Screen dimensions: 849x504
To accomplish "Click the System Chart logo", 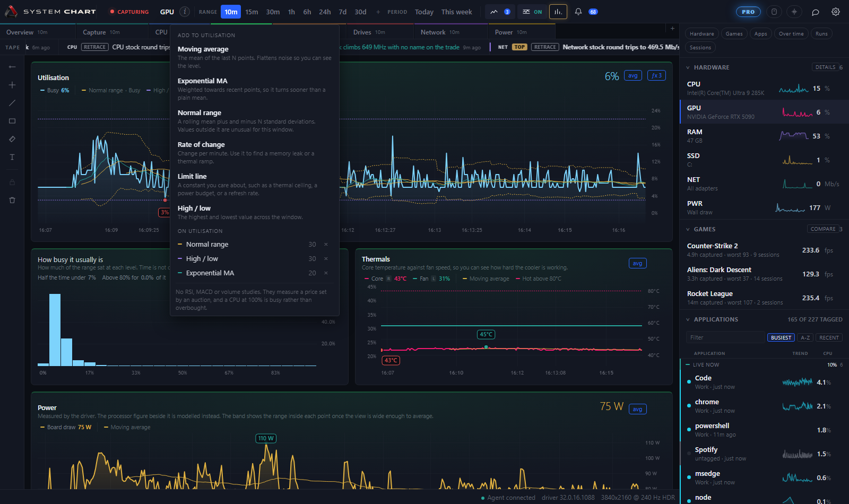I will pyautogui.click(x=50, y=12).
